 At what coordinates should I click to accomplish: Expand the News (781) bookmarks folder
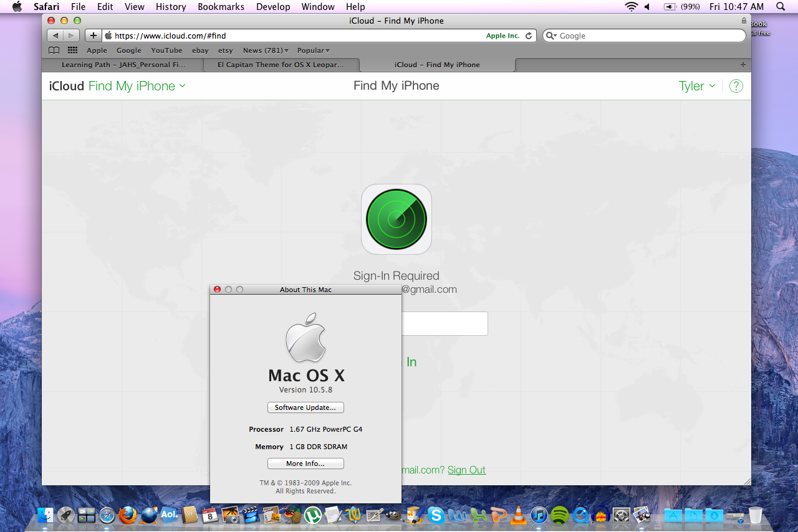click(266, 50)
